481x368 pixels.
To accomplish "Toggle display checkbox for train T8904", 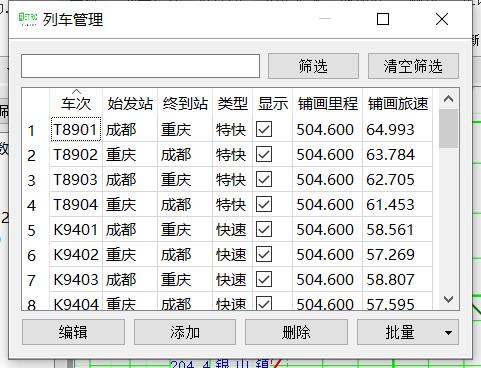I will coord(264,204).
